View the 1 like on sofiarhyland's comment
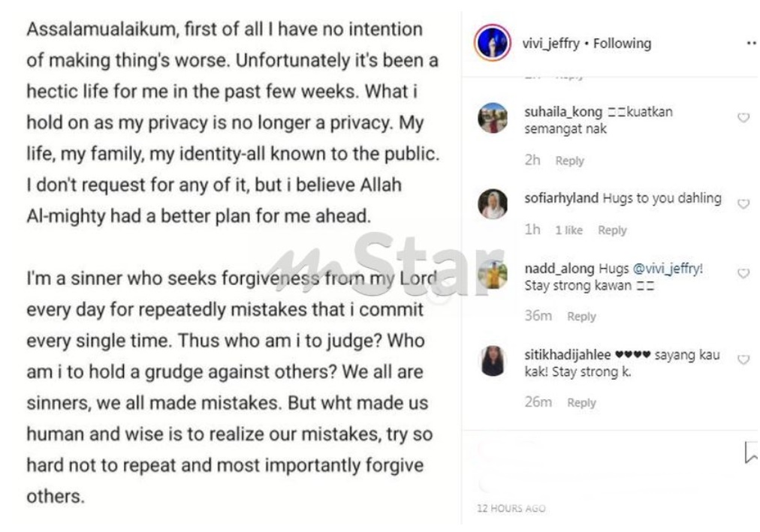This screenshot has width=760, height=532. [x=569, y=230]
